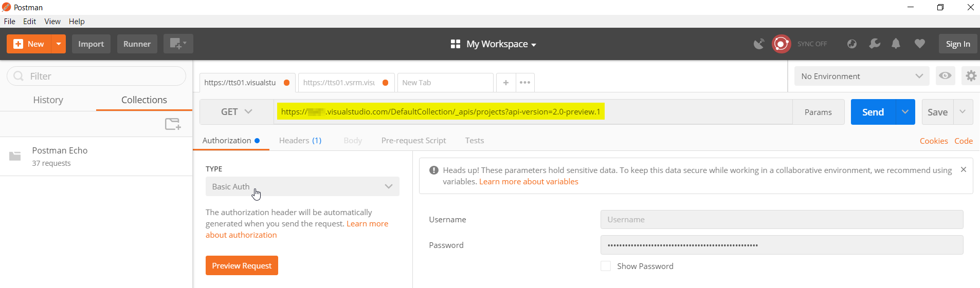
Task: Click the Import button
Action: click(91, 44)
